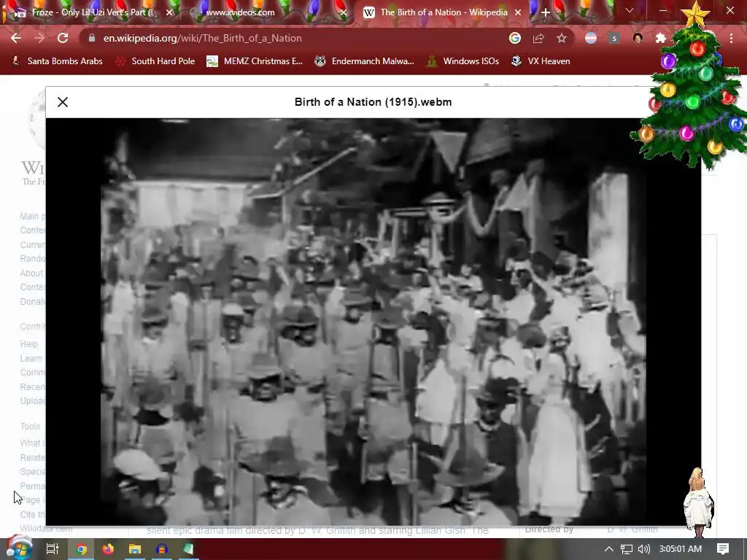Open the volume speaker tray icon
747x560 pixels.
pos(643,549)
